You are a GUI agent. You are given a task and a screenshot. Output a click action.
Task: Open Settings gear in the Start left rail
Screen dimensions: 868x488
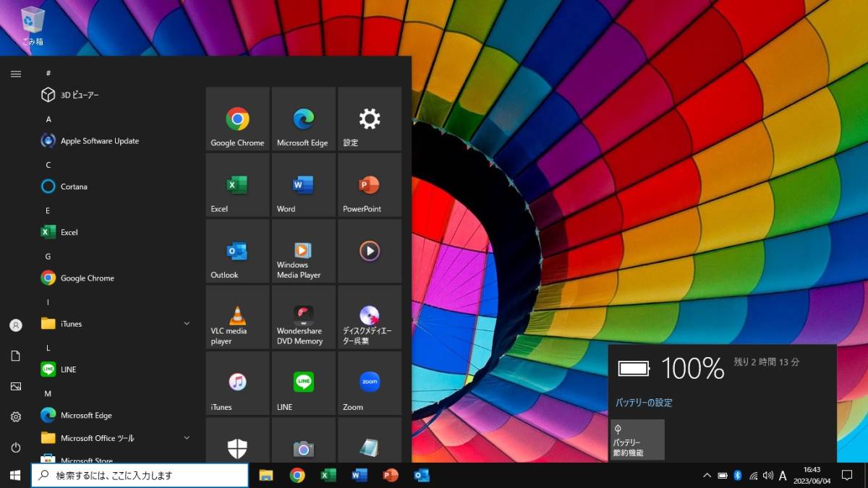16,416
